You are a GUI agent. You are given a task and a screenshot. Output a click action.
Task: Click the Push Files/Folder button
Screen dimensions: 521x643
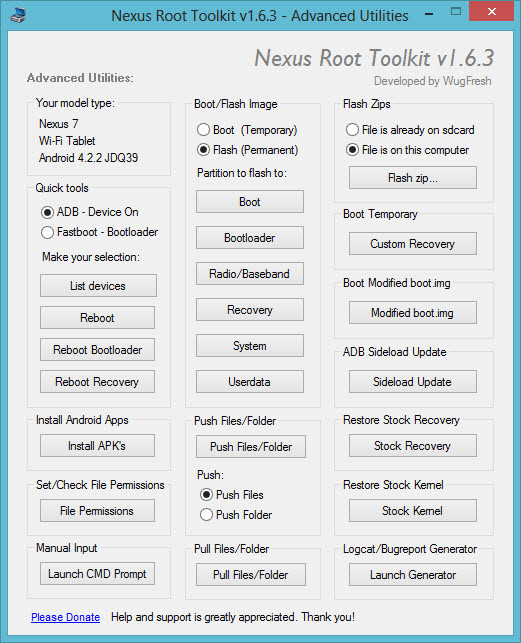tap(251, 447)
